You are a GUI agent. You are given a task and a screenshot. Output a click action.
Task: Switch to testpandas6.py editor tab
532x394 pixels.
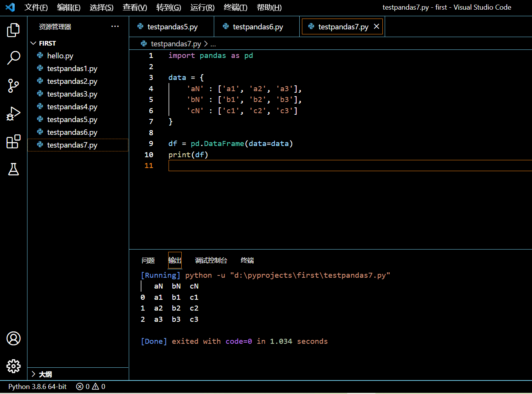point(257,27)
